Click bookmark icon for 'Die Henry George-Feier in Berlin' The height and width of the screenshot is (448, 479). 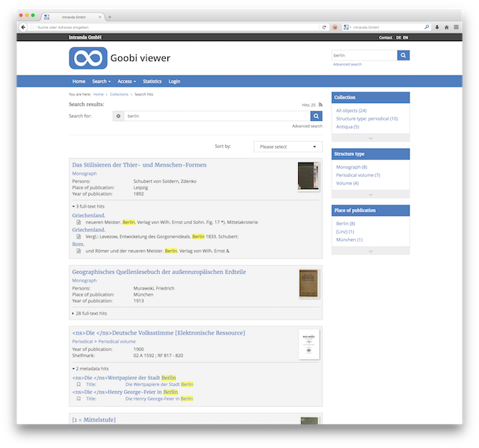[x=78, y=399]
